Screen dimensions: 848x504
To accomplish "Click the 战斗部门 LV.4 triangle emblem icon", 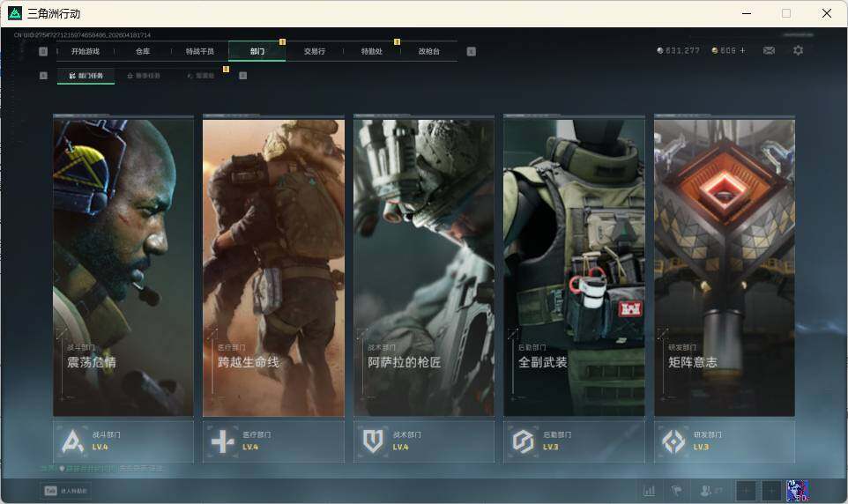I will [72, 441].
